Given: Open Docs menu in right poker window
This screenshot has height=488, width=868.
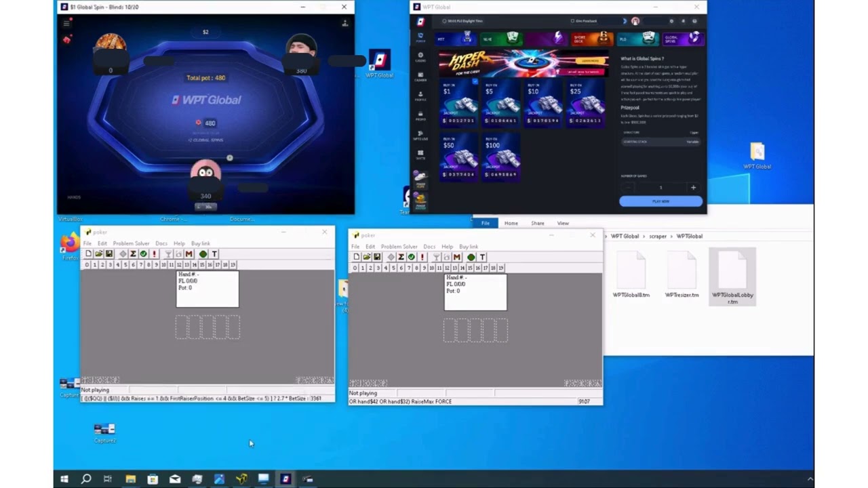Looking at the screenshot, I should tap(429, 247).
